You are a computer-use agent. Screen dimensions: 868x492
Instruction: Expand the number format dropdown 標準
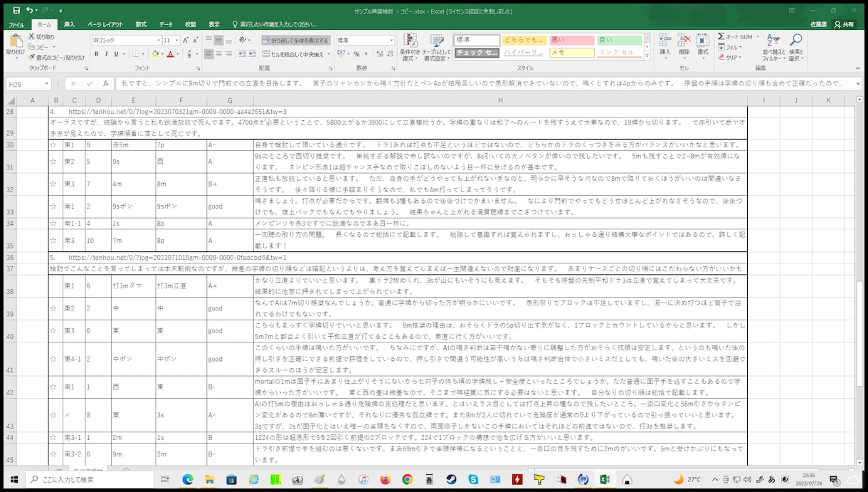point(391,41)
